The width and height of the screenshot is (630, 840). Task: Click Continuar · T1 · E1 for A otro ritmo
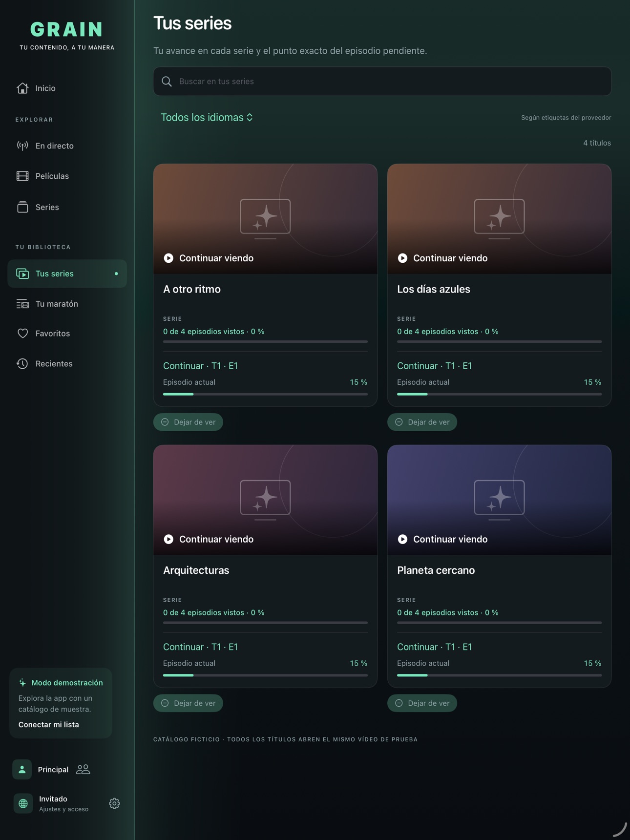(x=200, y=366)
